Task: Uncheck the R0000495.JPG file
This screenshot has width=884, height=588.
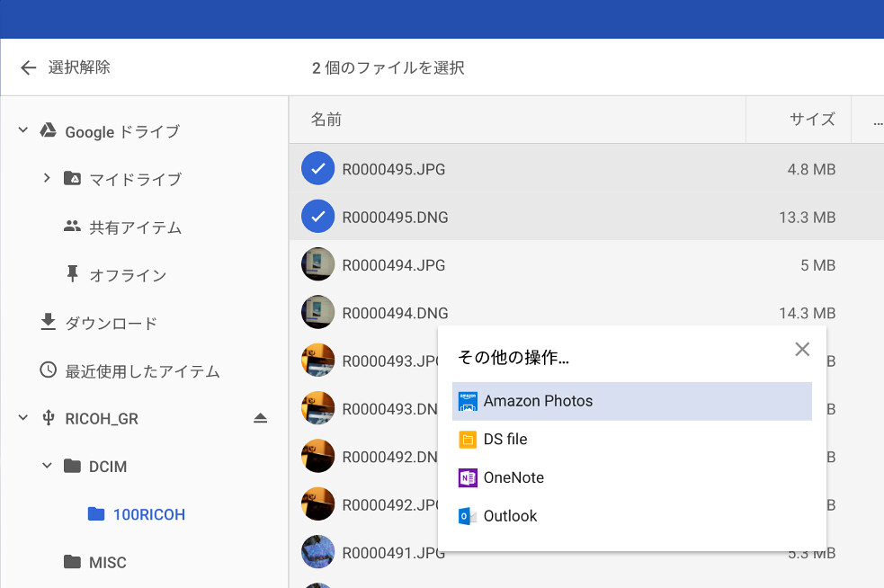Action: [317, 169]
